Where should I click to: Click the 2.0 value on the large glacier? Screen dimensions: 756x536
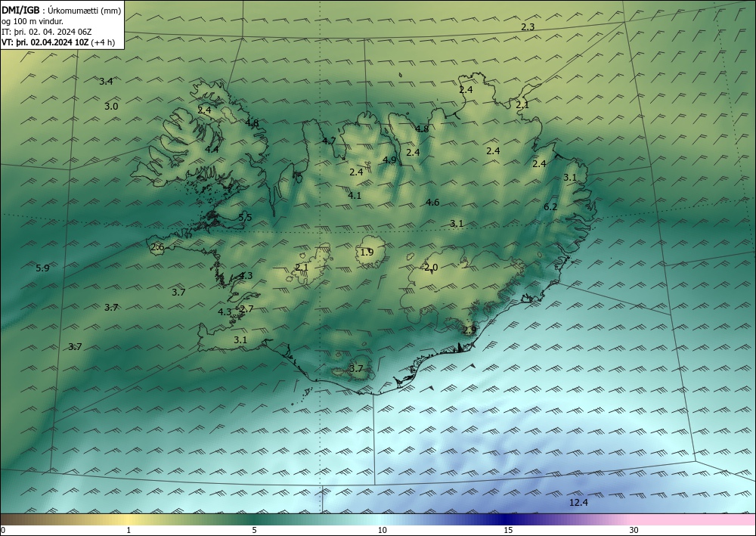pos(431,268)
